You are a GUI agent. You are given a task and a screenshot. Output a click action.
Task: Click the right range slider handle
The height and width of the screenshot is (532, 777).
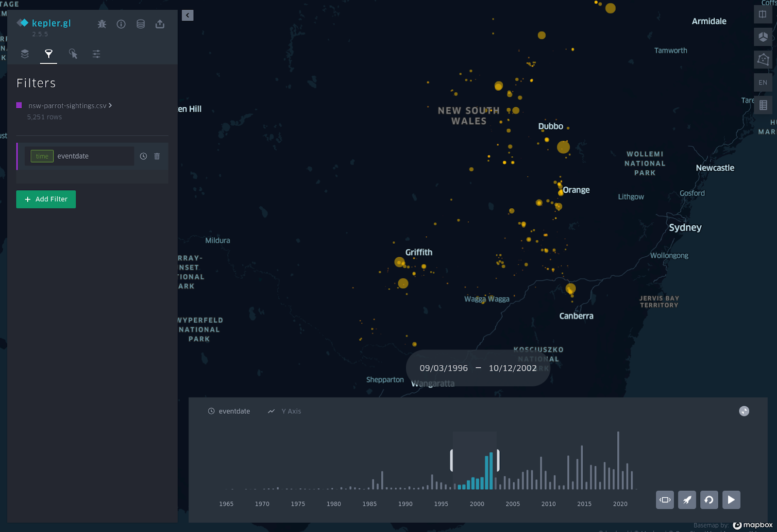coord(498,460)
